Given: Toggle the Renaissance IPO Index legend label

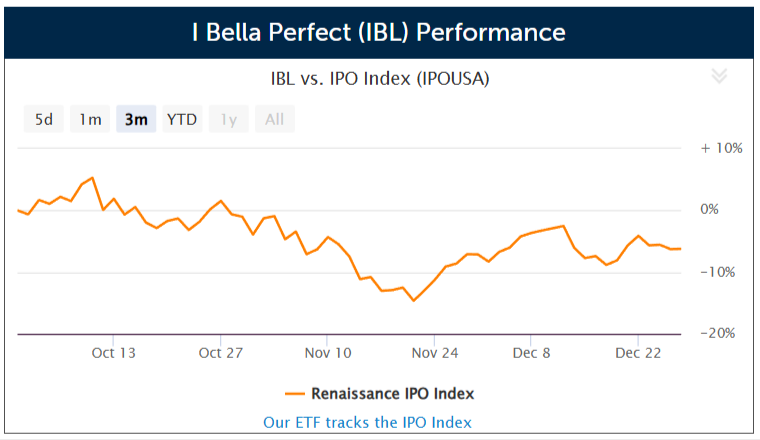Looking at the screenshot, I should click(393, 393).
